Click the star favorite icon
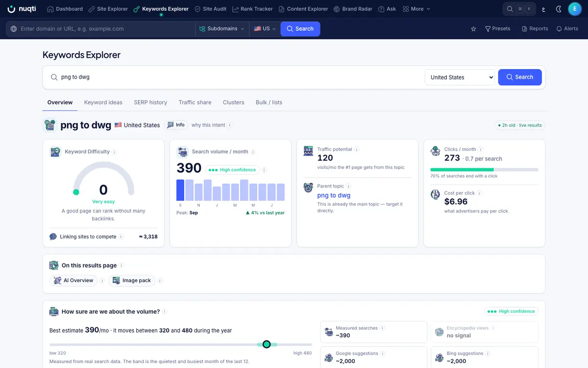The height and width of the screenshot is (368, 588). click(x=473, y=29)
